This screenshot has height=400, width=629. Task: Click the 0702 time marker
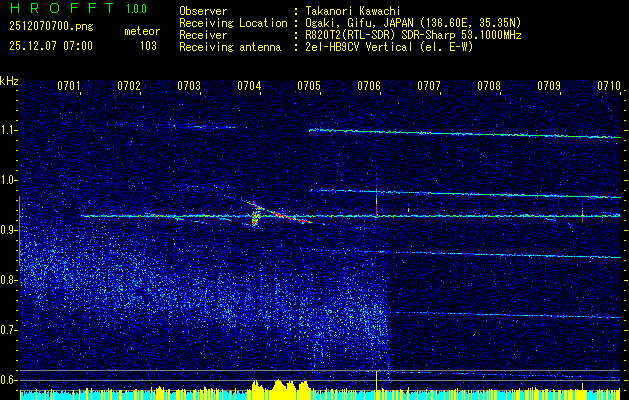pos(129,85)
